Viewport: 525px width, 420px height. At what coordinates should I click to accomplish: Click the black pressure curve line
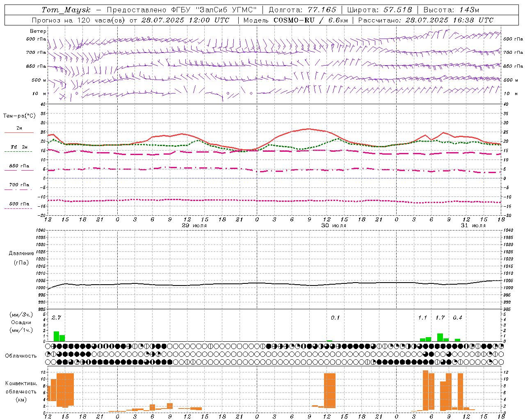pos(275,283)
